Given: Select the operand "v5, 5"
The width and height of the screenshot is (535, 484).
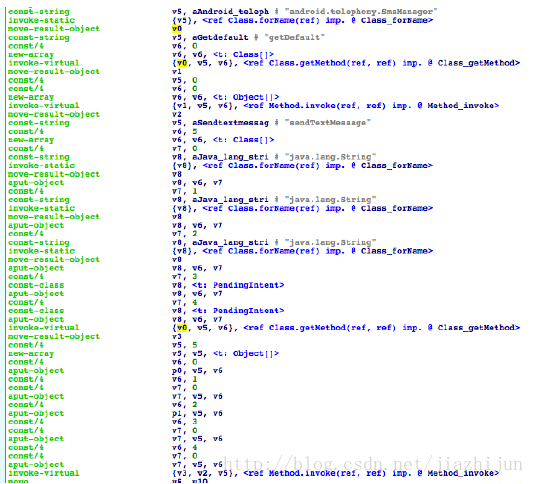Looking at the screenshot, I should (x=185, y=345).
